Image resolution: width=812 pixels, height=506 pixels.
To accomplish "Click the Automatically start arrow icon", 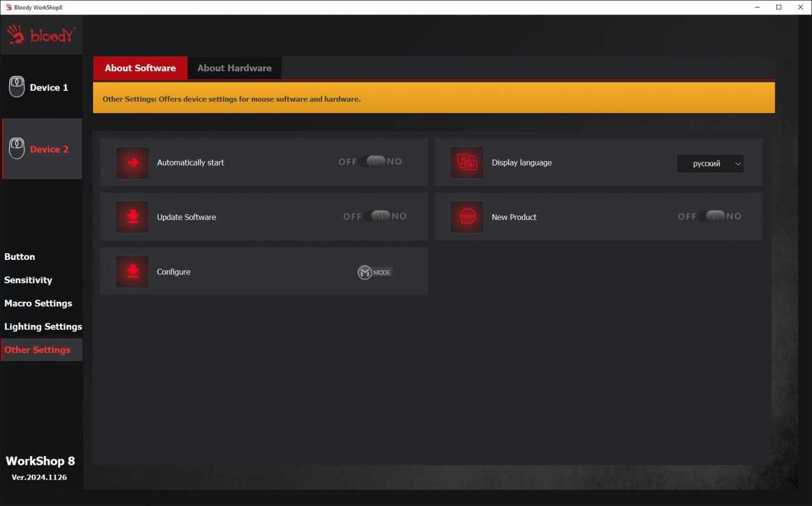I will 132,163.
